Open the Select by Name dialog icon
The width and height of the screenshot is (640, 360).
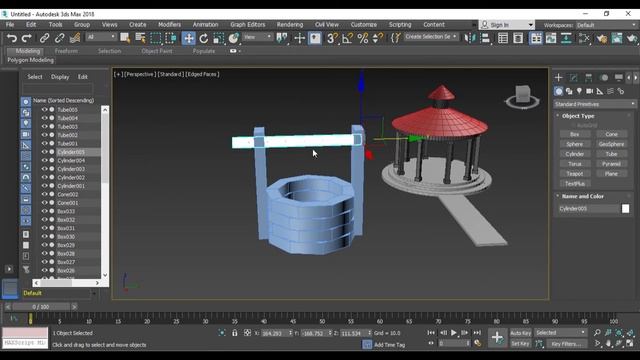(140, 38)
